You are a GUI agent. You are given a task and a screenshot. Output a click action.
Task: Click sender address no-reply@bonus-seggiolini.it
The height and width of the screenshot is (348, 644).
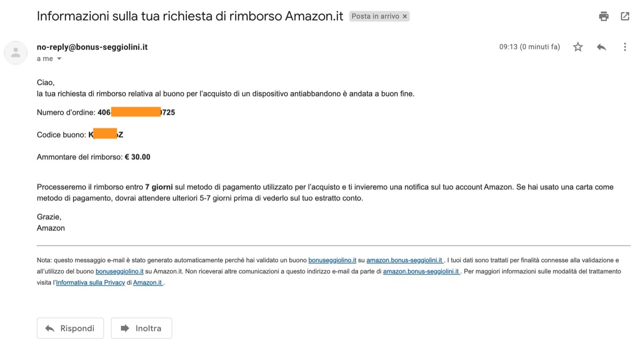pyautogui.click(x=92, y=47)
